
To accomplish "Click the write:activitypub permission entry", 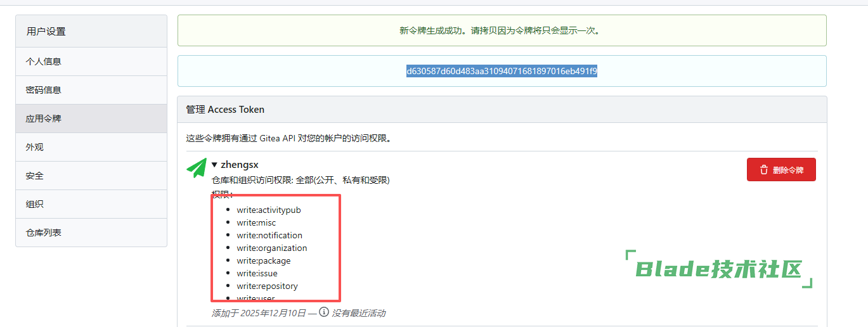I will (x=269, y=210).
